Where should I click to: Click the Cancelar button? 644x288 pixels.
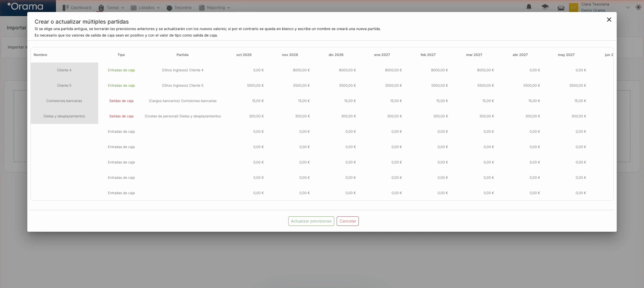347,221
